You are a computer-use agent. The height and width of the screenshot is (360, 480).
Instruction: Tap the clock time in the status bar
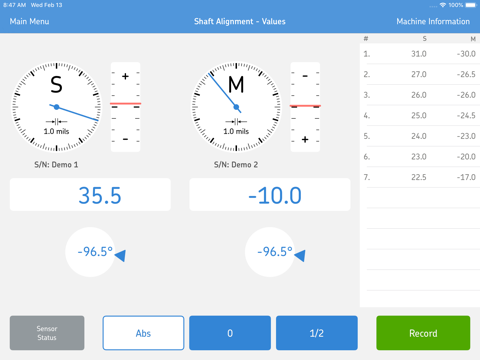(14, 5)
